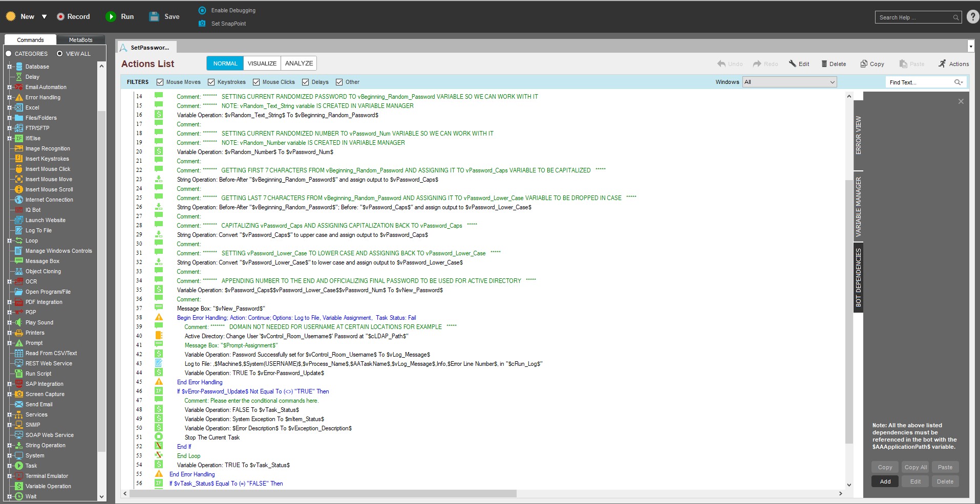980x504 pixels.
Task: Uncheck the Mouse Moves filter
Action: (x=160, y=82)
